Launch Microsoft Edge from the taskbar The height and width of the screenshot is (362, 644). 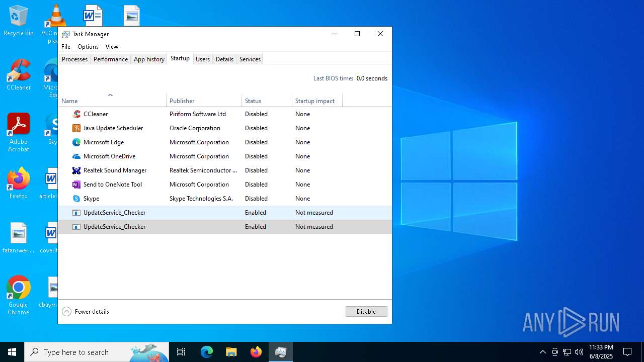[x=207, y=352]
